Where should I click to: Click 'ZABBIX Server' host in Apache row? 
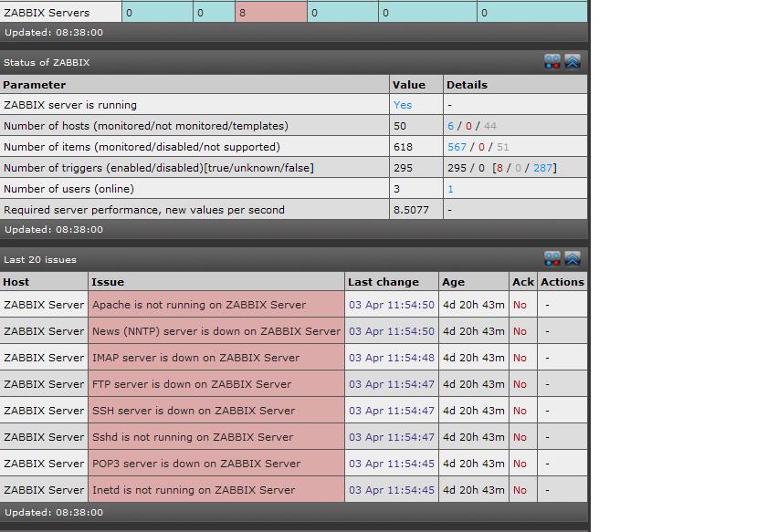tap(44, 305)
